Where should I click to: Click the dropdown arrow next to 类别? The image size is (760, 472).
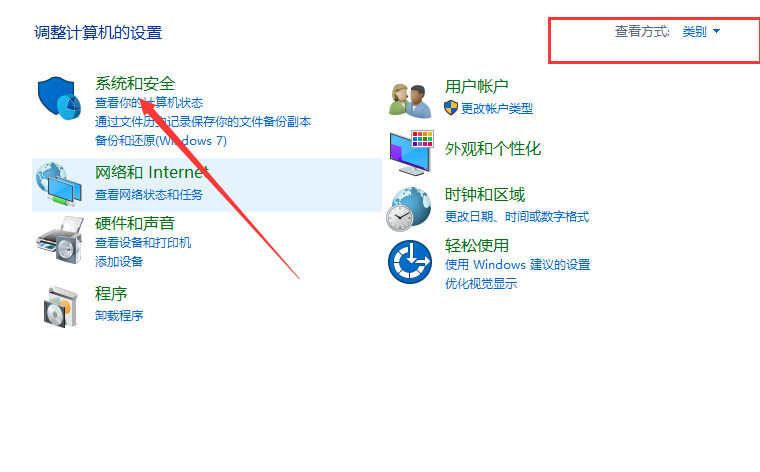point(716,31)
